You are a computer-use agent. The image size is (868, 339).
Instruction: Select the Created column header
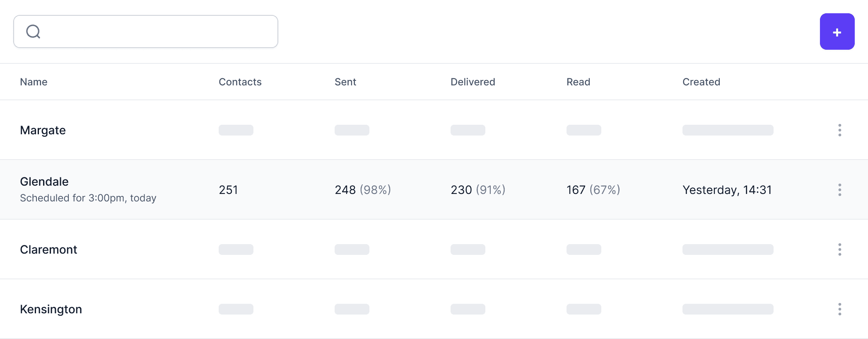701,82
